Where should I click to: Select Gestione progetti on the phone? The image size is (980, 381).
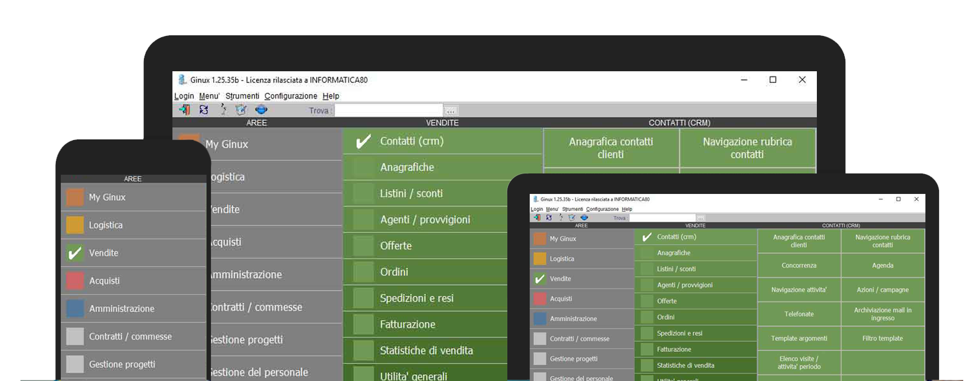coord(133,364)
